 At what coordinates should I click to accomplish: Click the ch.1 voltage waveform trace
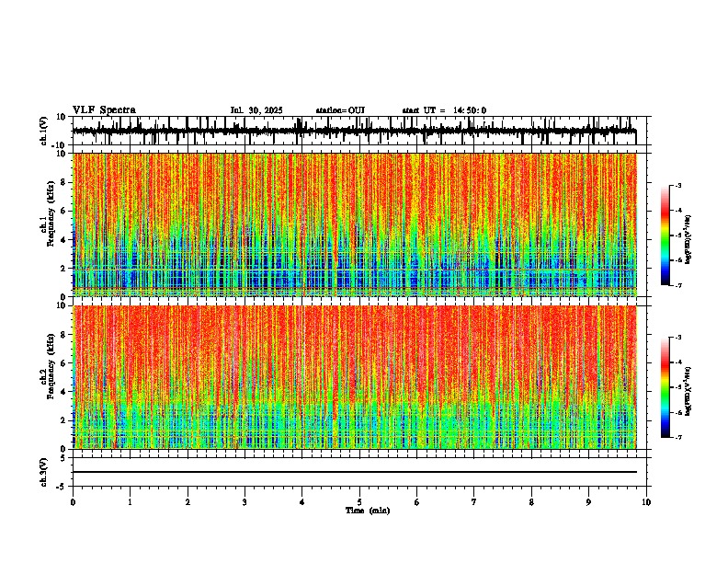click(x=355, y=131)
